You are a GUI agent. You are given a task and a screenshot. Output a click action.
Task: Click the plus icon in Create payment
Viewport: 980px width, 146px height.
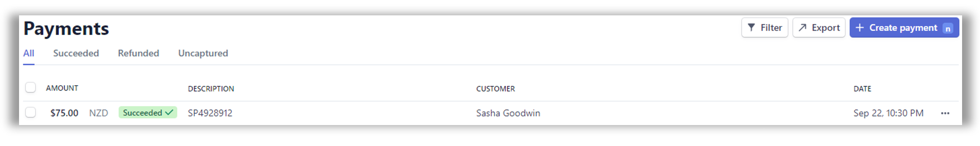click(859, 28)
